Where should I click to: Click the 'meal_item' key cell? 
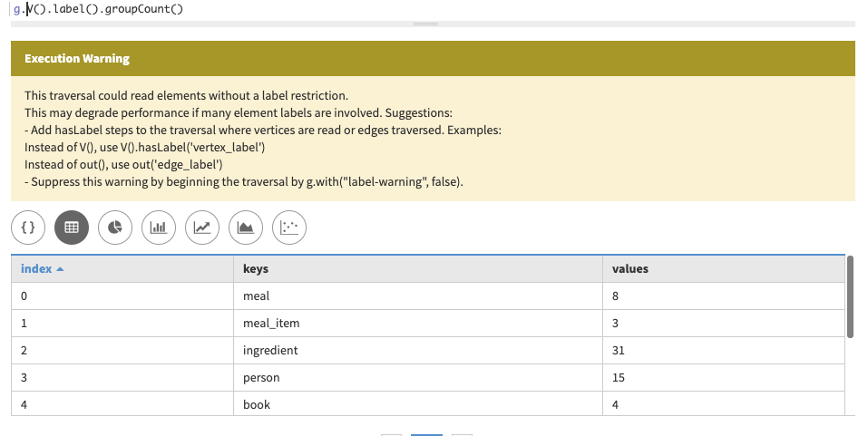(271, 323)
